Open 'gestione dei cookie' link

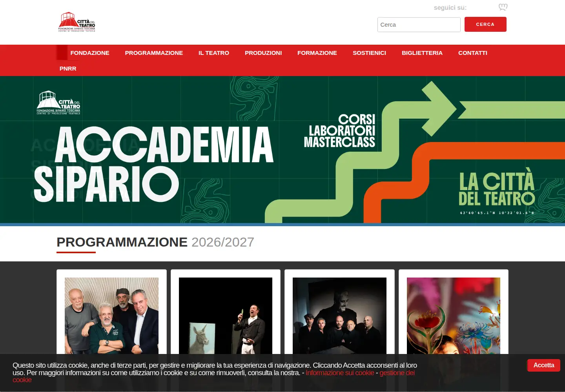[x=397, y=373]
